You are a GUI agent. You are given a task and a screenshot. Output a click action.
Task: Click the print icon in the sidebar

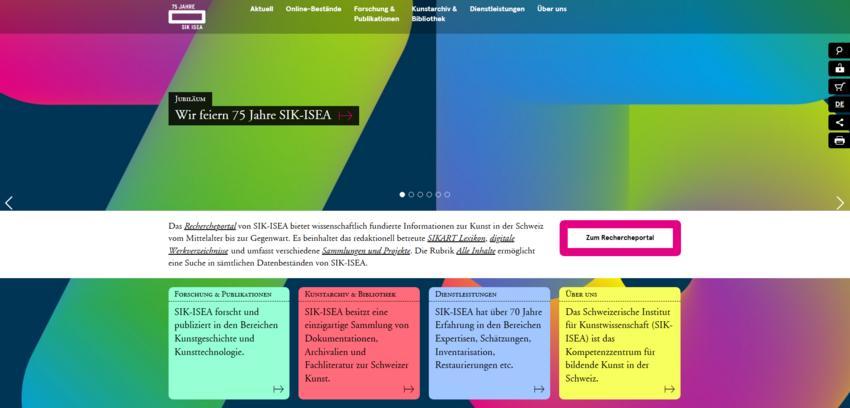tap(839, 140)
